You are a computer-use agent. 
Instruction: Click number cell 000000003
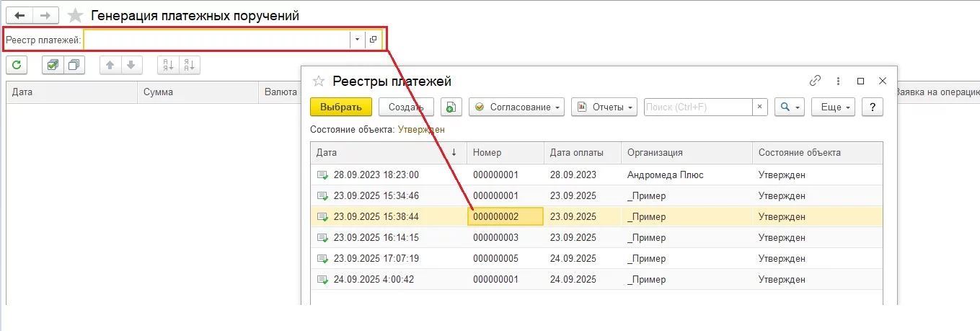click(x=506, y=237)
